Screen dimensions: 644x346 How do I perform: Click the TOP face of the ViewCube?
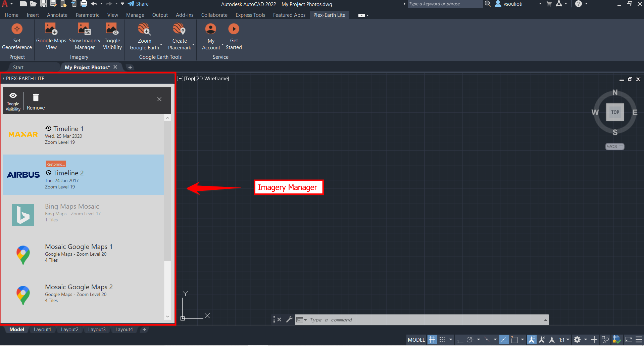tap(615, 112)
